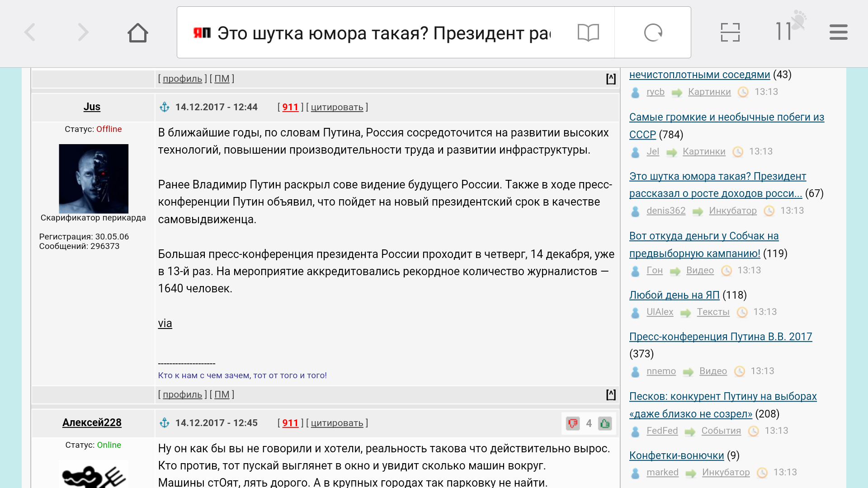Click green arrow icon beside FedFed
Screen dimensions: 868x488
click(690, 432)
